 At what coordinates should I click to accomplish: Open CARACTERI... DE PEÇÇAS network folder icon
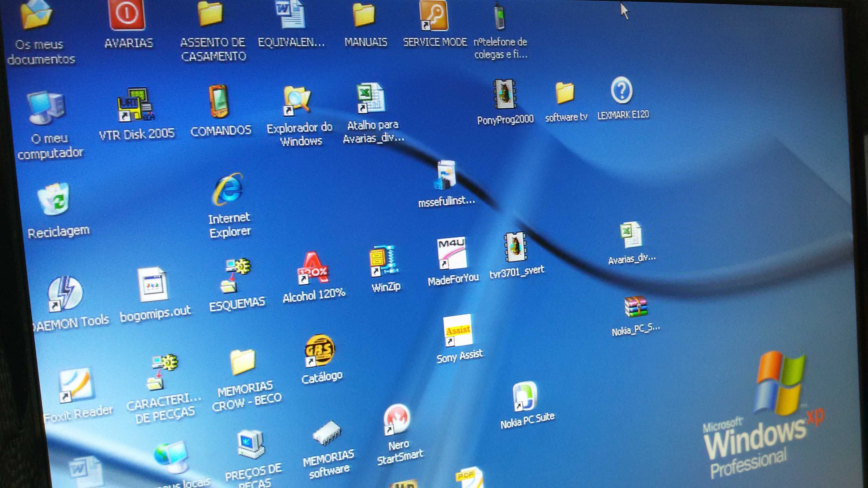tap(162, 372)
